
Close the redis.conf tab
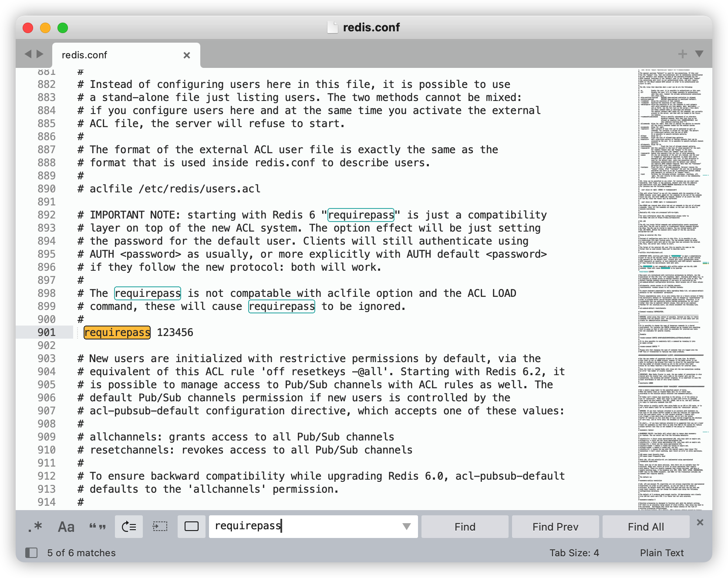pyautogui.click(x=187, y=55)
